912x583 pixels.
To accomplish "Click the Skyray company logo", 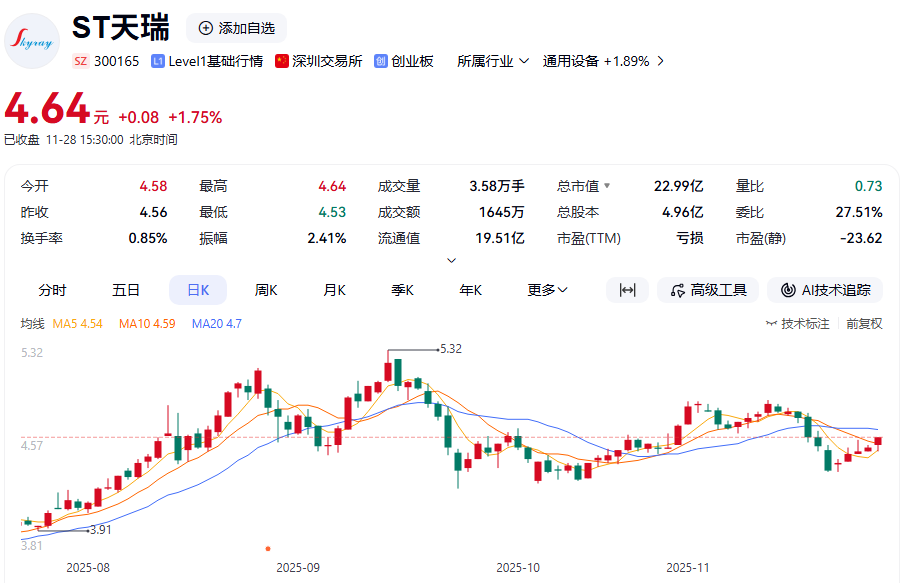I will (32, 41).
